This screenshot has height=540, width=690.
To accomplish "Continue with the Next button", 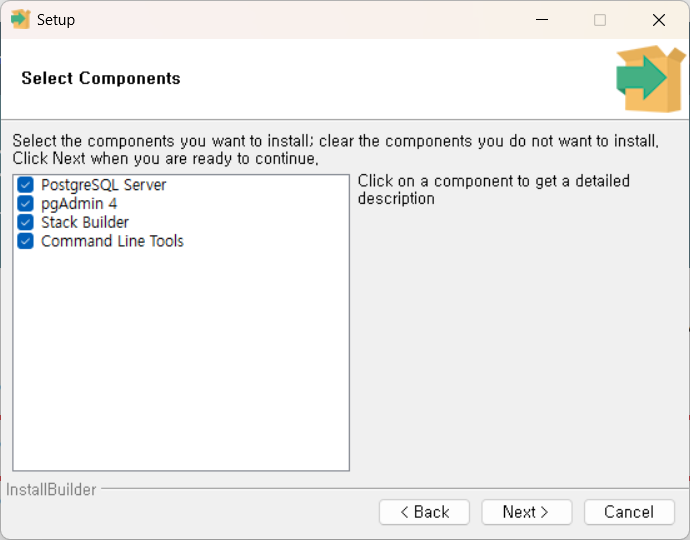I will tap(526, 512).
